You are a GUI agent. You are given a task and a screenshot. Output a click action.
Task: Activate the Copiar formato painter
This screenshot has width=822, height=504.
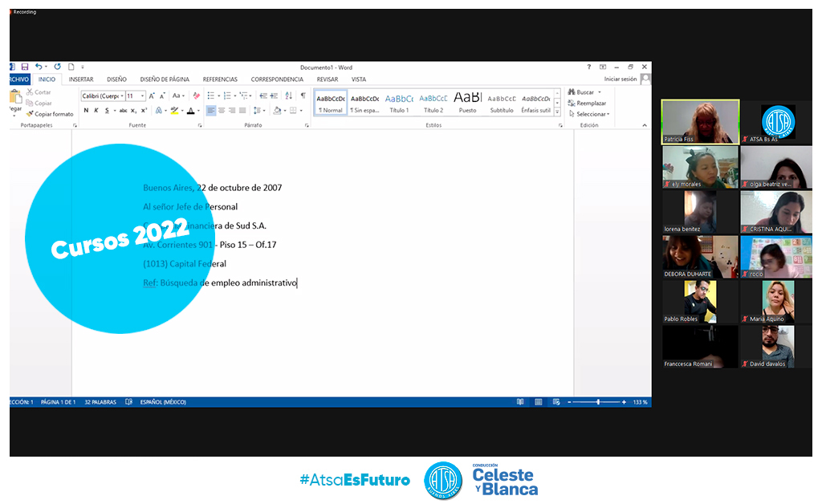tap(50, 114)
